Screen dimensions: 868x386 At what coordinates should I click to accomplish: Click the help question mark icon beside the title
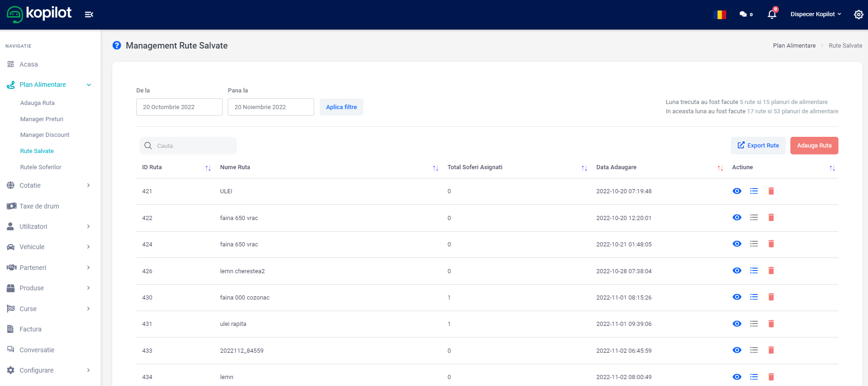click(x=117, y=45)
